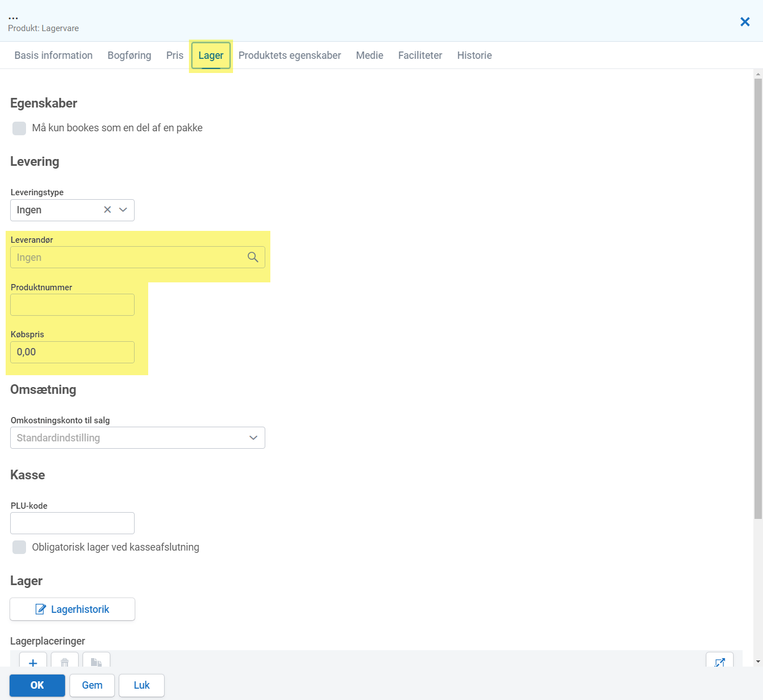Click the 'Levering' section heading
This screenshot has height=700, width=763.
point(35,162)
